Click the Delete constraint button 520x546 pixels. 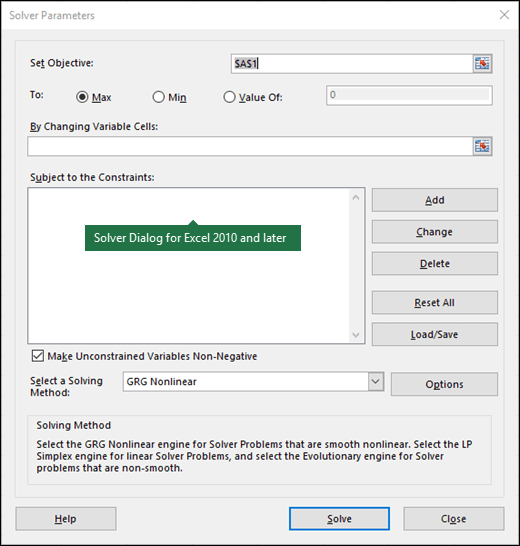coord(435,264)
